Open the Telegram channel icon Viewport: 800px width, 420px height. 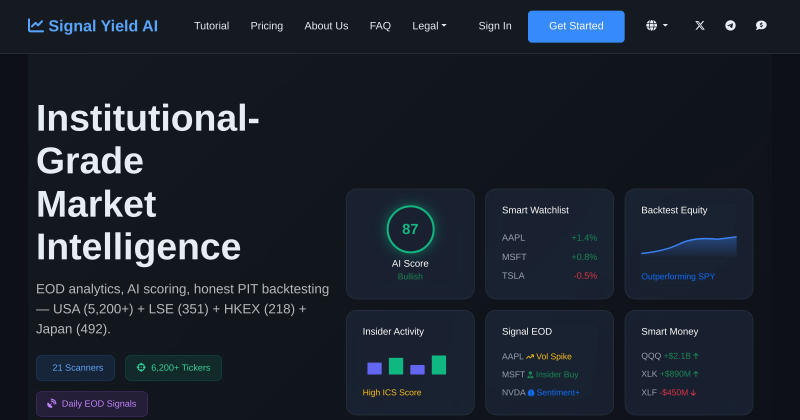pos(731,26)
